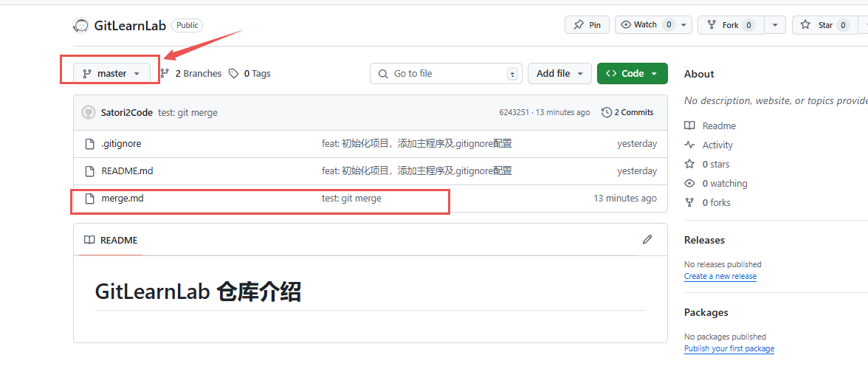Open the Add file dropdown
Viewport: 868px width, 372px height.
[x=559, y=74]
